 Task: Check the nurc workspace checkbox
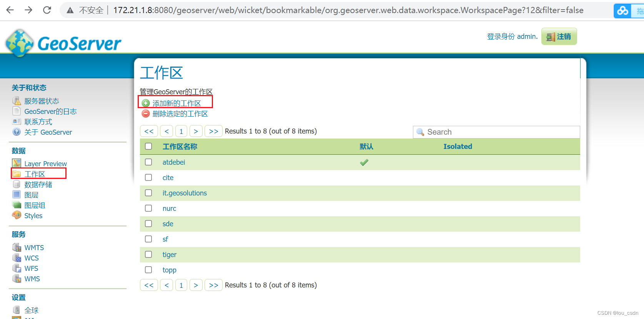(148, 208)
